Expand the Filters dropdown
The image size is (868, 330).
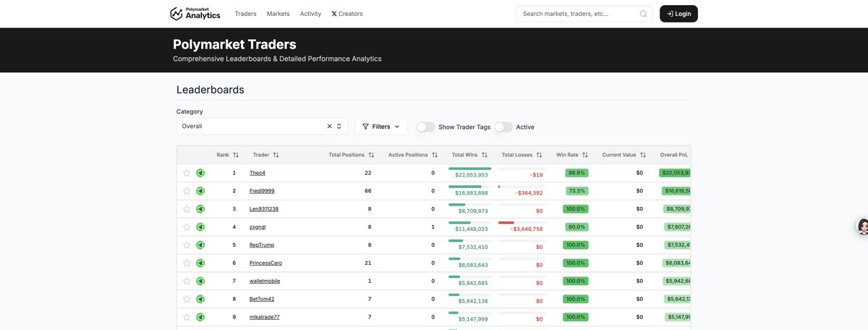pos(381,127)
